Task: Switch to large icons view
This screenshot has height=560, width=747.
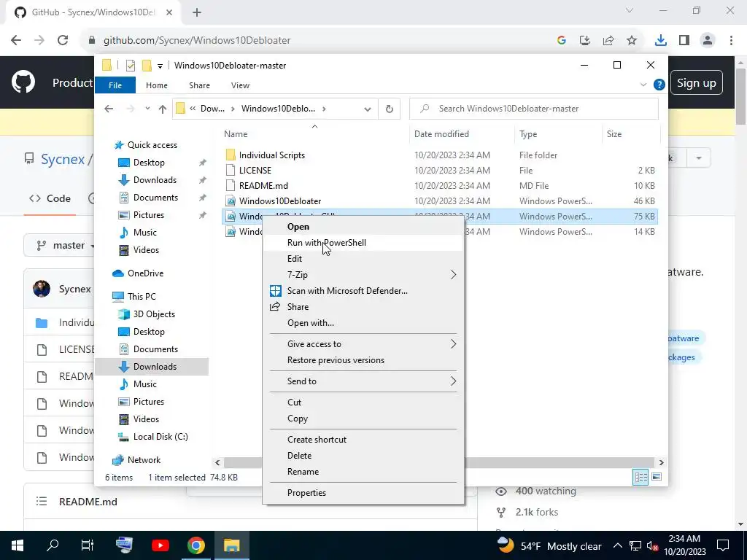Action: coord(657,477)
